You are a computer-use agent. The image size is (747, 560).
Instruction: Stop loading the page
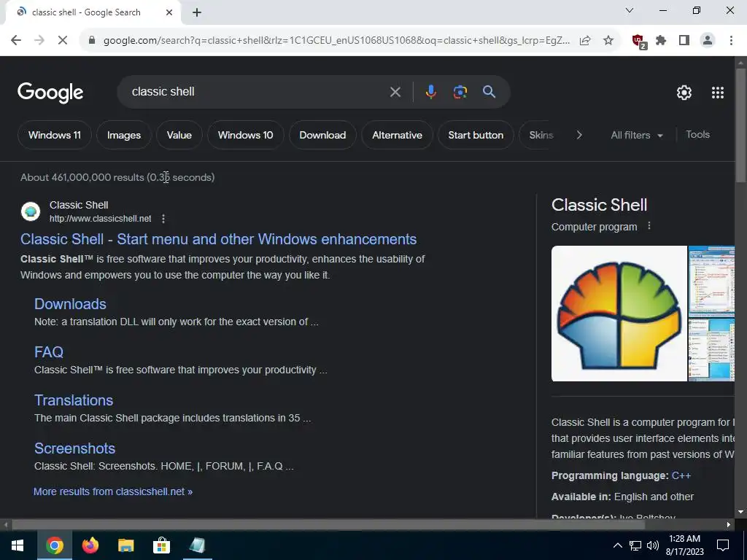[63, 41]
